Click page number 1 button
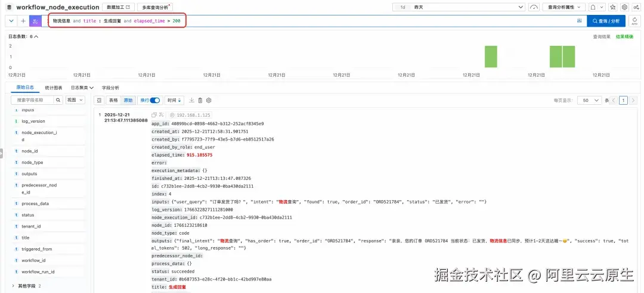 pos(624,100)
